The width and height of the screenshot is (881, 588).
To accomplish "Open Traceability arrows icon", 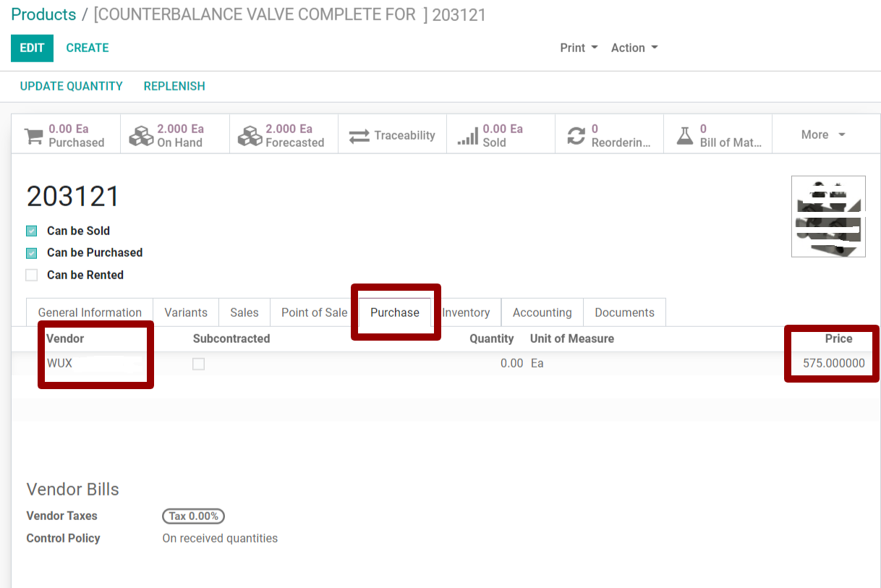I will (x=359, y=136).
